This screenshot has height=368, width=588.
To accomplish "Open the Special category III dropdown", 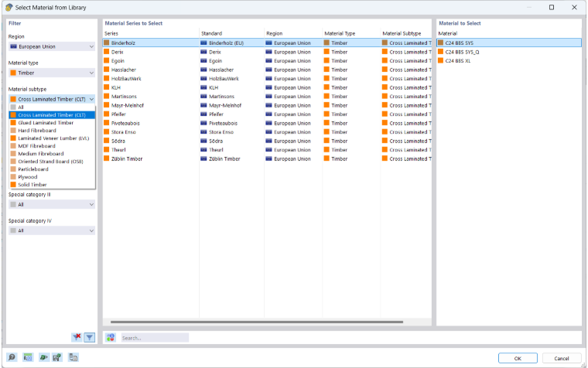I will [52, 204].
